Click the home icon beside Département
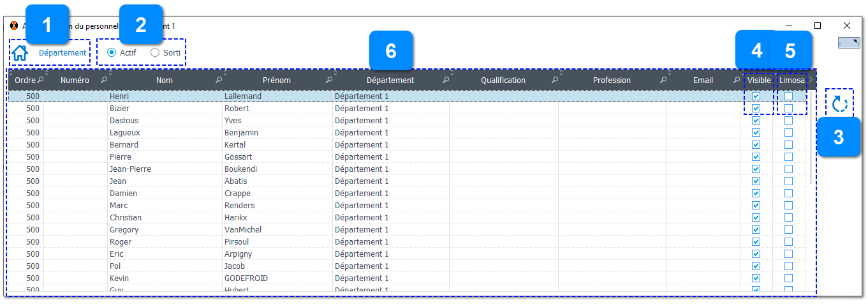The height and width of the screenshot is (304, 868). pyautogui.click(x=20, y=53)
